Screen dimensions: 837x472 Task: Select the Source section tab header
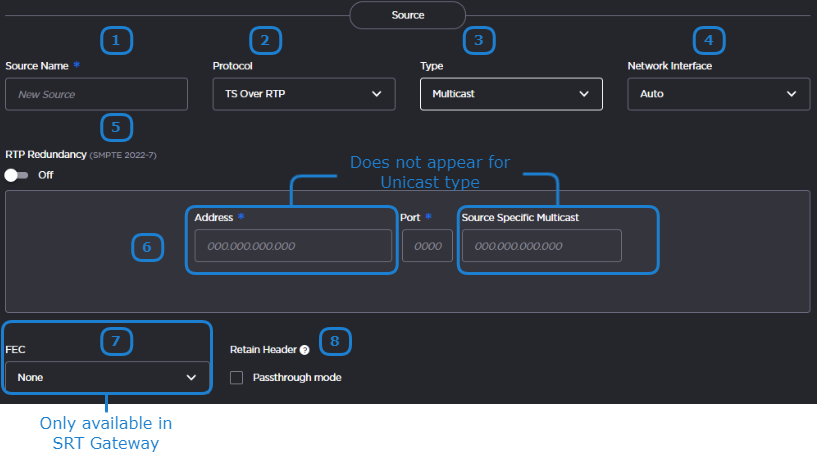coord(407,15)
